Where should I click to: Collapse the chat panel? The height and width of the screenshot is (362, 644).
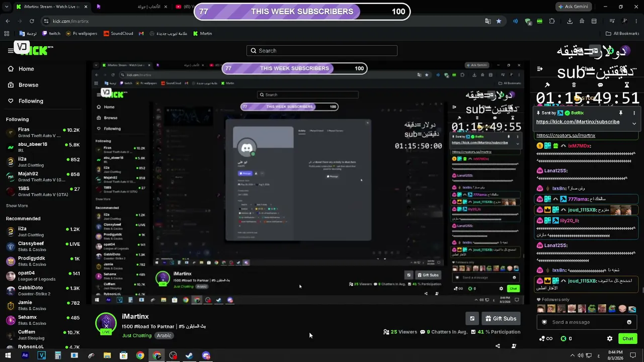[540, 69]
